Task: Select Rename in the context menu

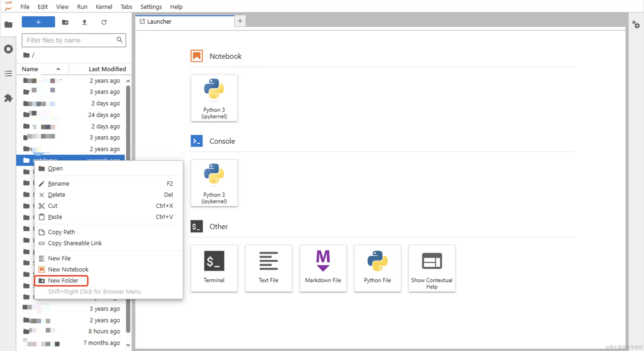Action: tap(58, 184)
